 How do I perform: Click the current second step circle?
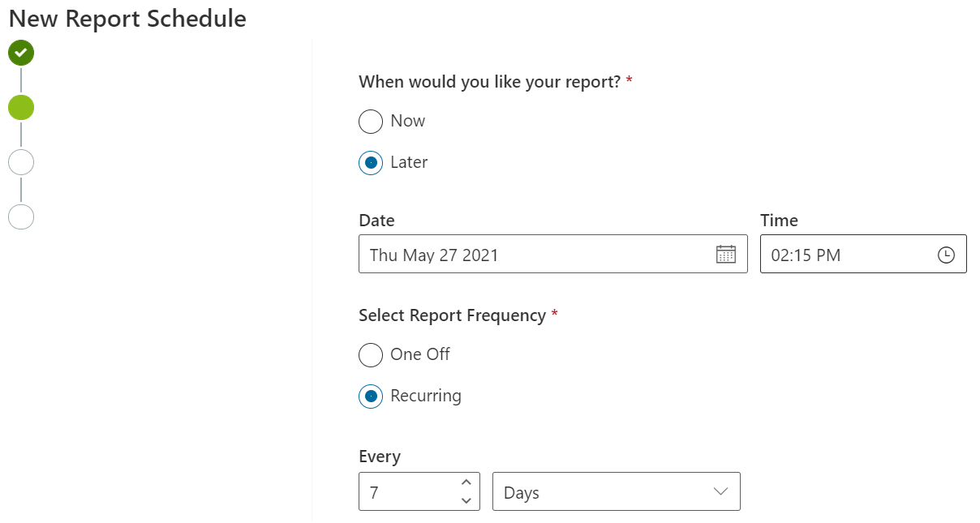point(21,108)
